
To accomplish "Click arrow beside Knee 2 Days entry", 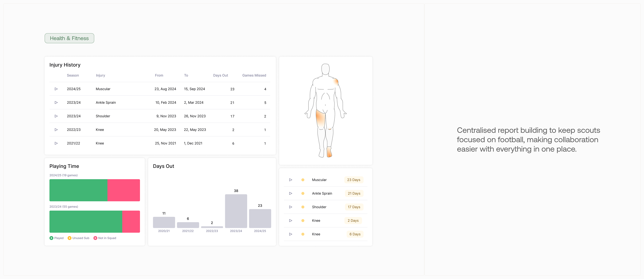I will coord(290,220).
